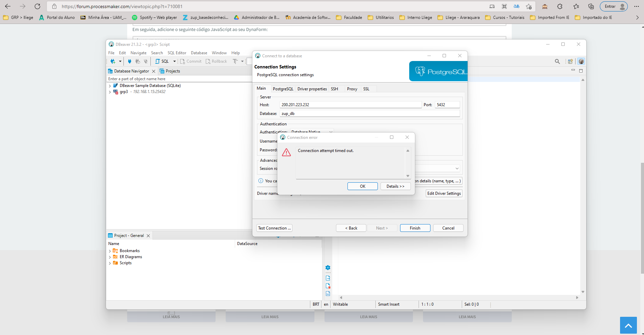Click the SQL editor settings gear icon

pos(328,268)
